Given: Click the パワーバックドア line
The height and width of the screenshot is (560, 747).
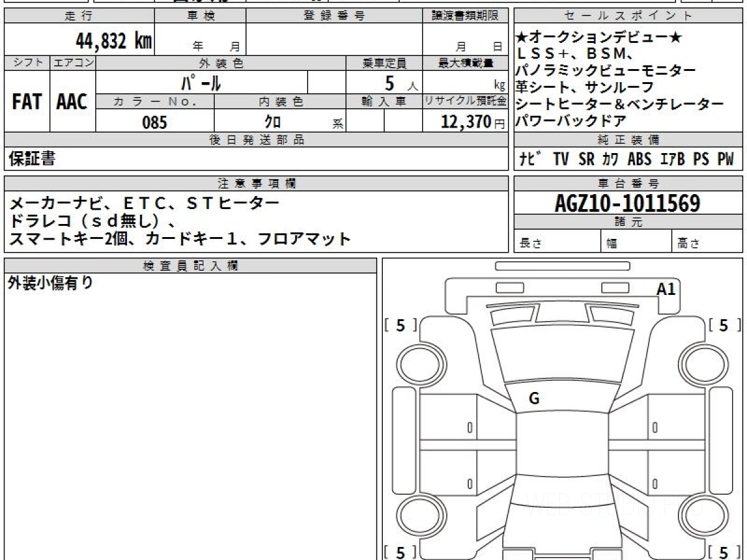Looking at the screenshot, I should tap(571, 121).
